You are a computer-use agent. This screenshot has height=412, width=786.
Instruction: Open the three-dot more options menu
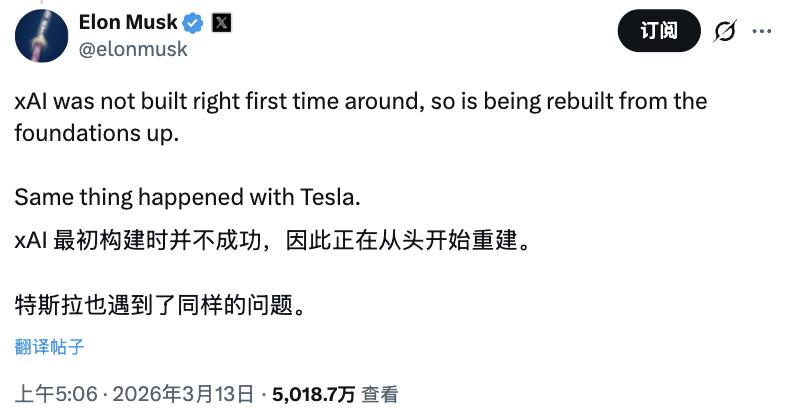point(762,32)
